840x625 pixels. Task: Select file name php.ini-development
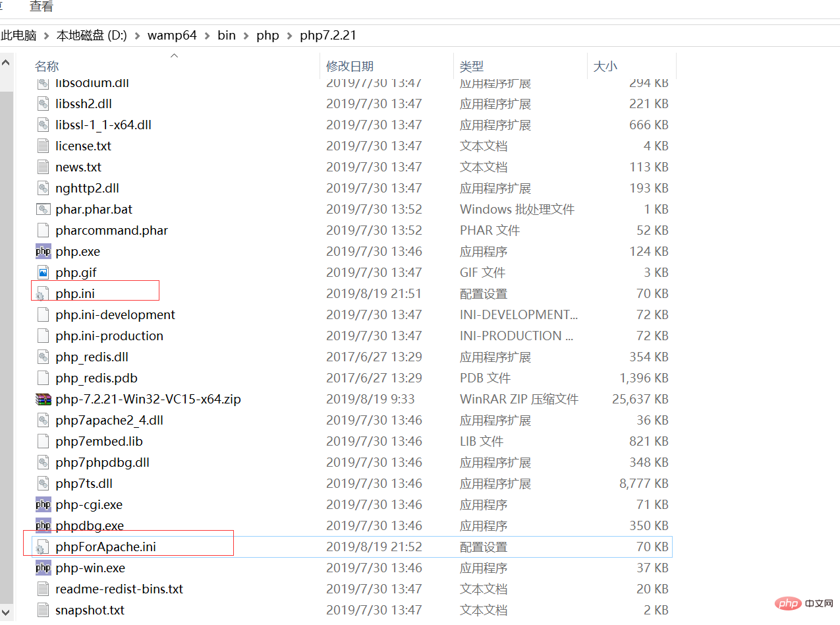tap(115, 314)
